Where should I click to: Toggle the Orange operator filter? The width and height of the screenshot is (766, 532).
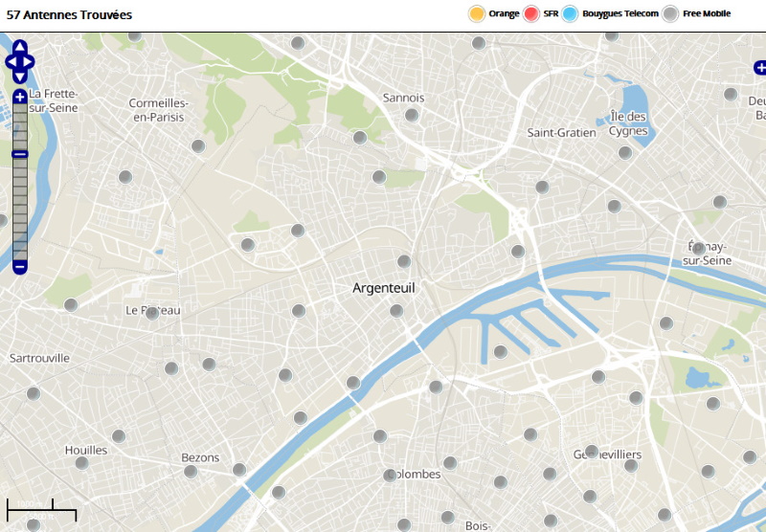click(476, 13)
